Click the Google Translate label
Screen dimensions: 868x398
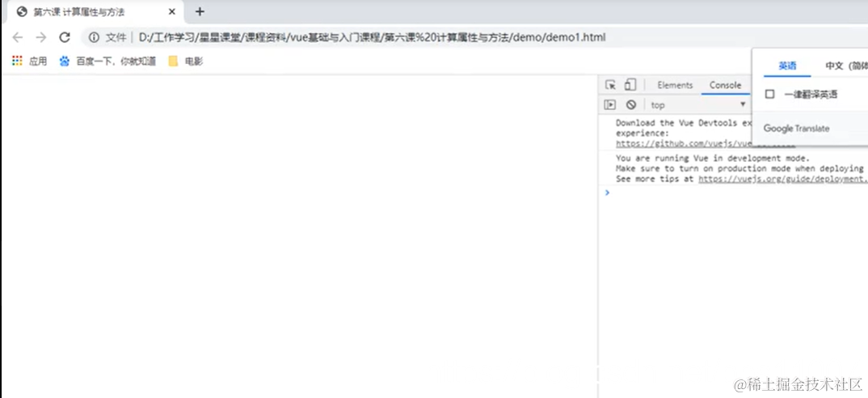pyautogui.click(x=796, y=129)
